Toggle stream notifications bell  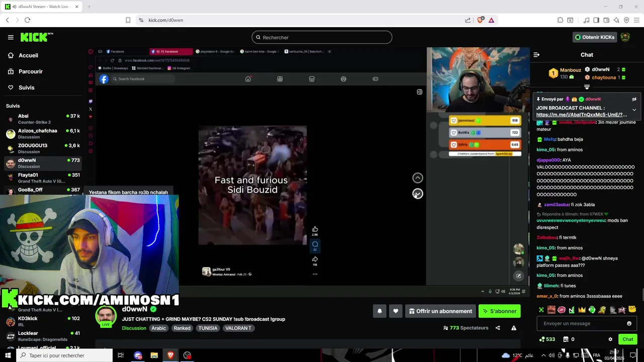(379, 311)
